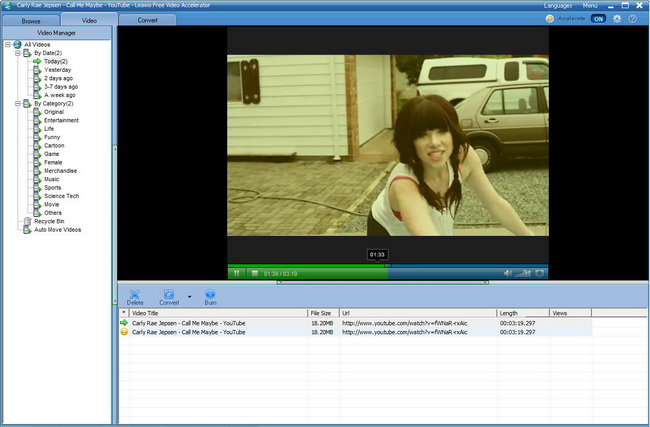Screen dimensions: 650x427
Task: Click the Convert toolbar icon
Action: 169,294
